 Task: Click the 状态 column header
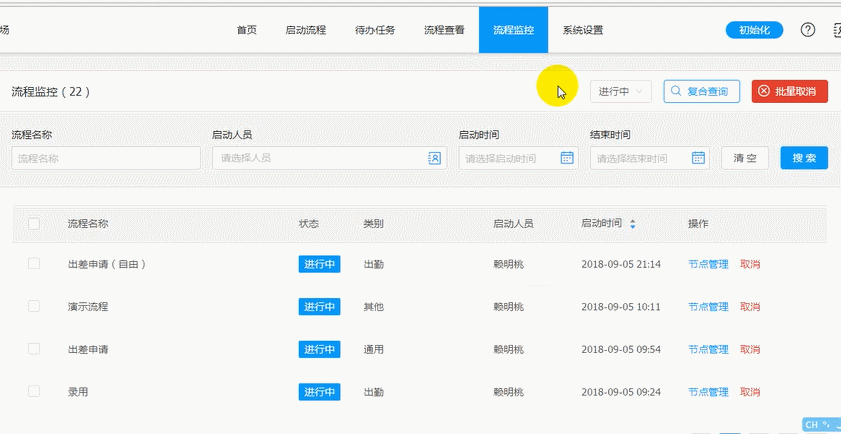309,224
